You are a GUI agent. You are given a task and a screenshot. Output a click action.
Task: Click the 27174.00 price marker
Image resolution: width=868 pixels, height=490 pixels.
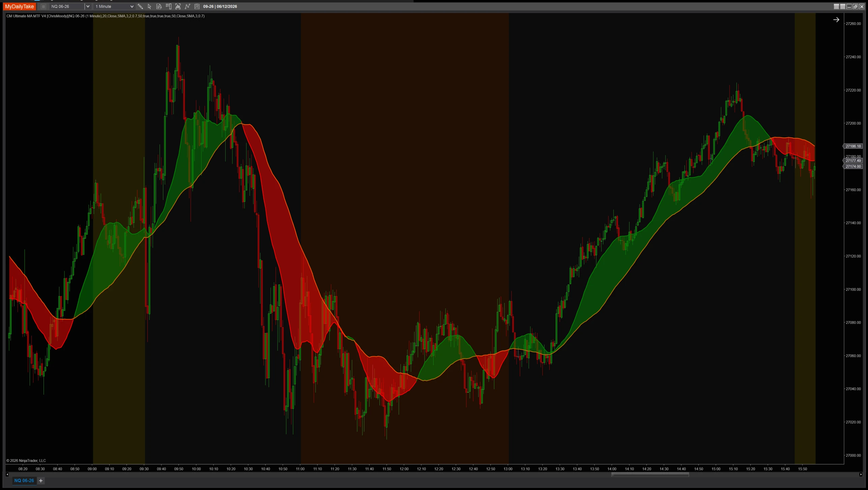click(853, 166)
